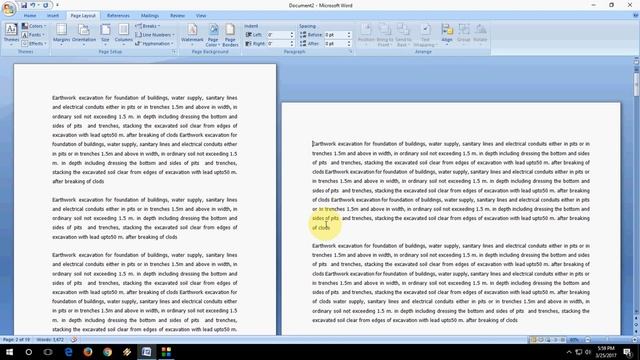640x360 pixels.
Task: Switch to the Review tab
Action: (x=177, y=16)
